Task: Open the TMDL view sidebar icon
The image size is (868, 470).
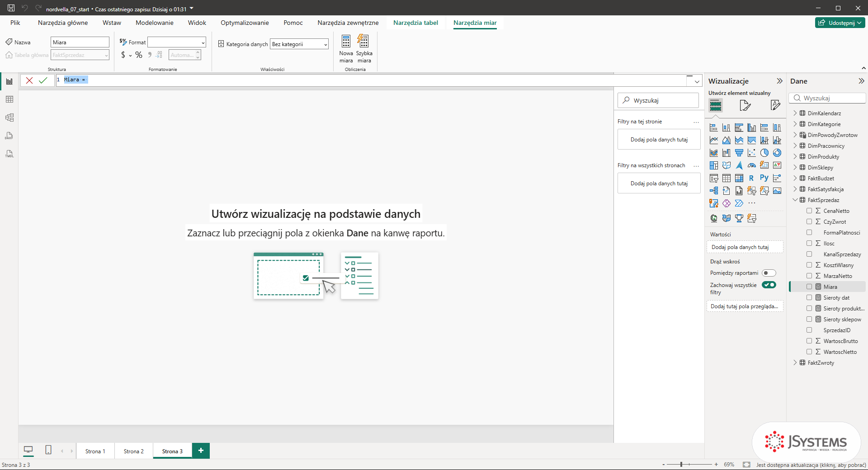Action: tap(9, 154)
